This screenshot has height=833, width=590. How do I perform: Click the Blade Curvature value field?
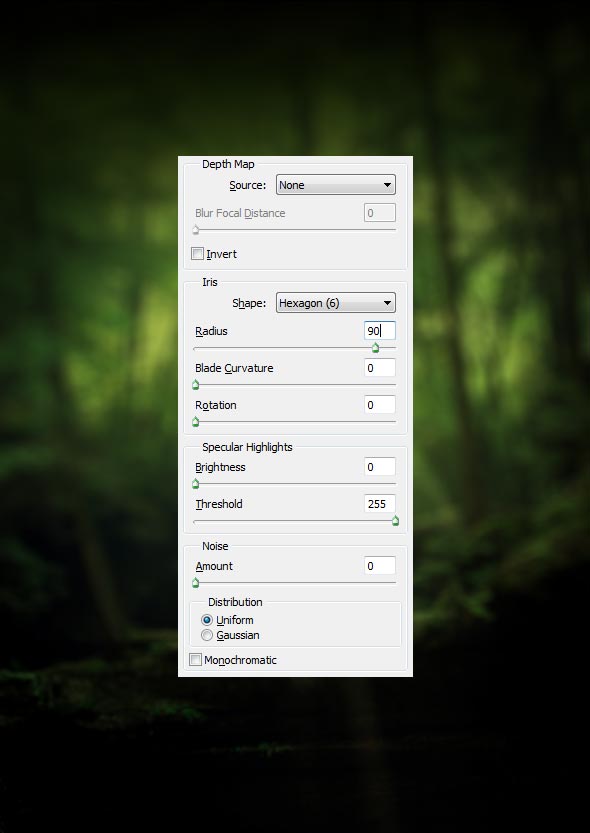tap(380, 368)
